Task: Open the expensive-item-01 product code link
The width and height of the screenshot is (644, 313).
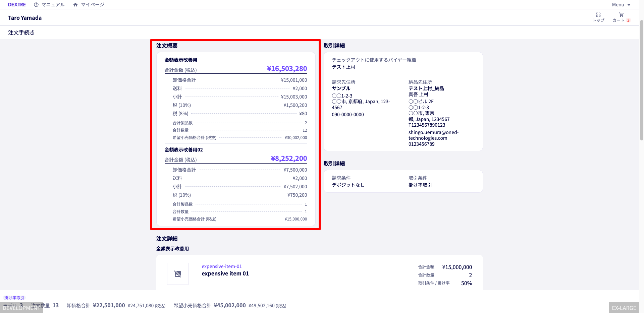Action: point(222,266)
